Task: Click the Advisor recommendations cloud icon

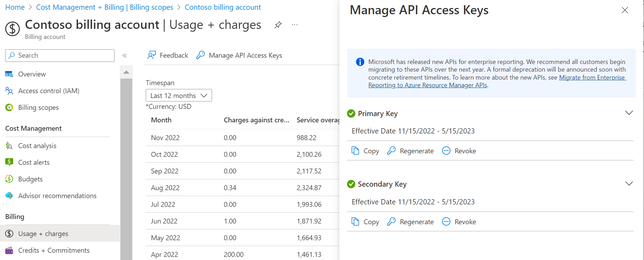Action: pos(9,195)
